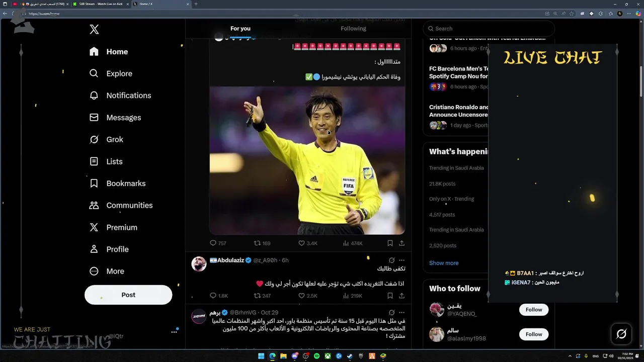Click the Bookmarks sidebar icon
This screenshot has width=644, height=362.
[94, 184]
